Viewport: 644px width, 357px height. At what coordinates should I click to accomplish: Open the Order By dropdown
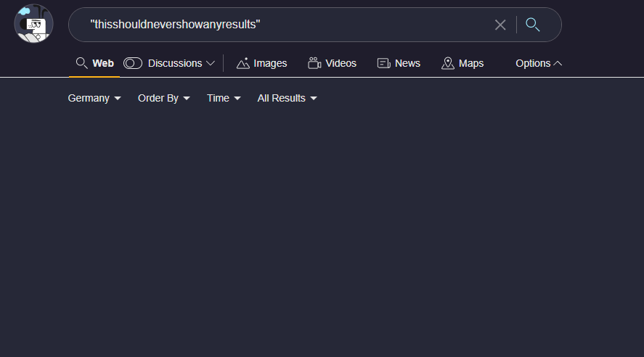point(164,98)
